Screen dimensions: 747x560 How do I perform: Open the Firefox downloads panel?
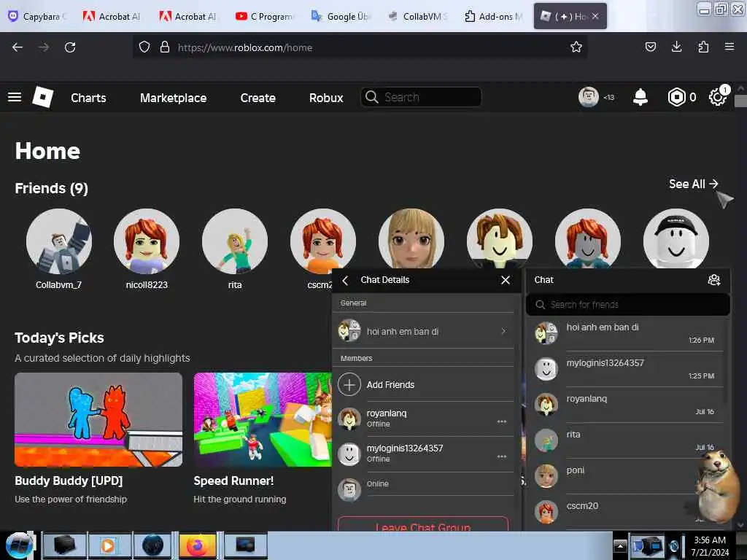pyautogui.click(x=676, y=47)
